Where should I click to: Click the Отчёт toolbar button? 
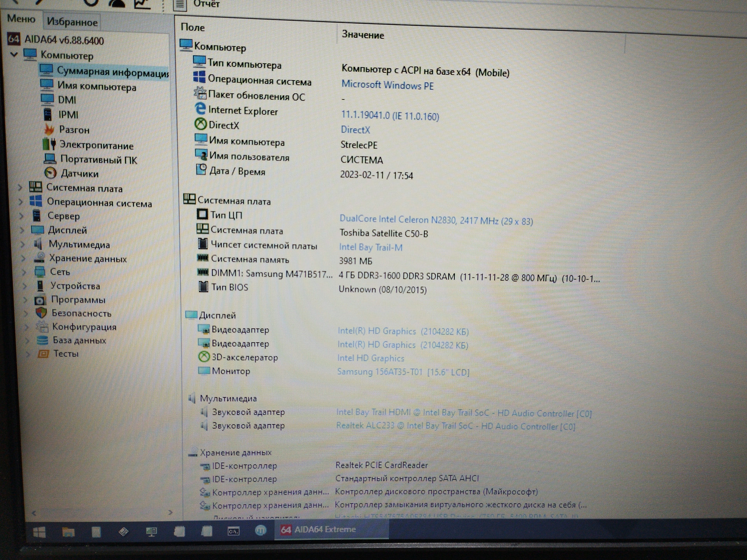coord(198,4)
